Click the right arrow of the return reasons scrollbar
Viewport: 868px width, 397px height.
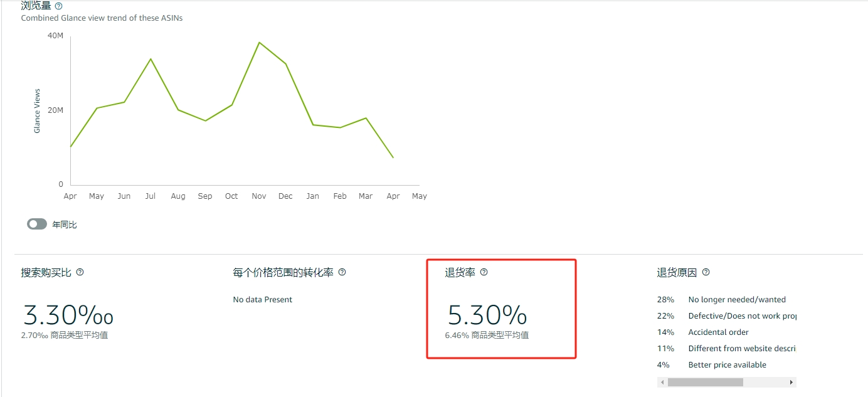791,382
